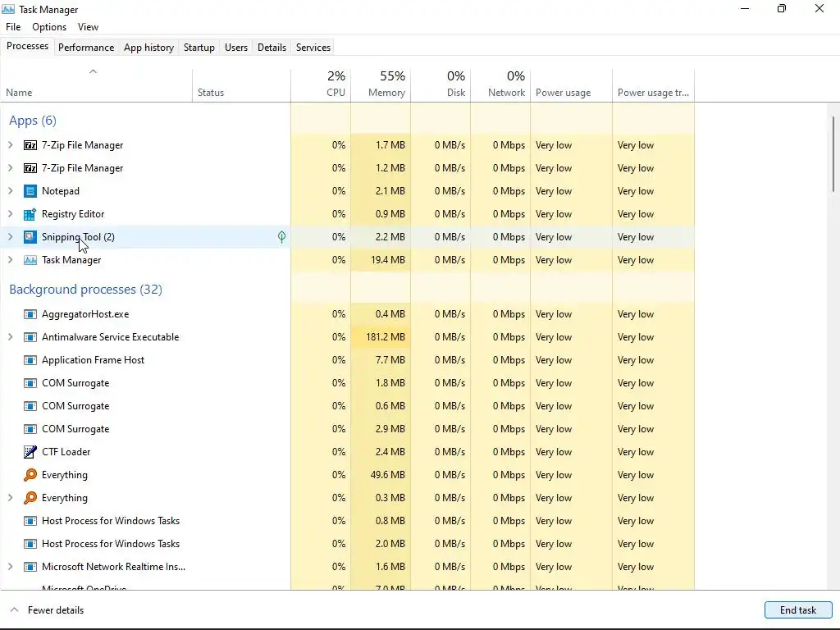Open the File menu
Viewport: 840px width, 630px height.
tap(13, 27)
